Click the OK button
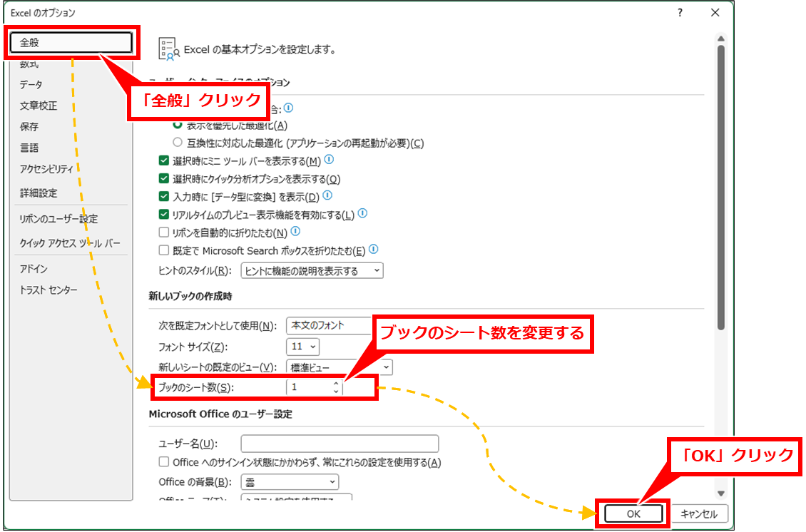This screenshot has width=806, height=532. (x=633, y=513)
